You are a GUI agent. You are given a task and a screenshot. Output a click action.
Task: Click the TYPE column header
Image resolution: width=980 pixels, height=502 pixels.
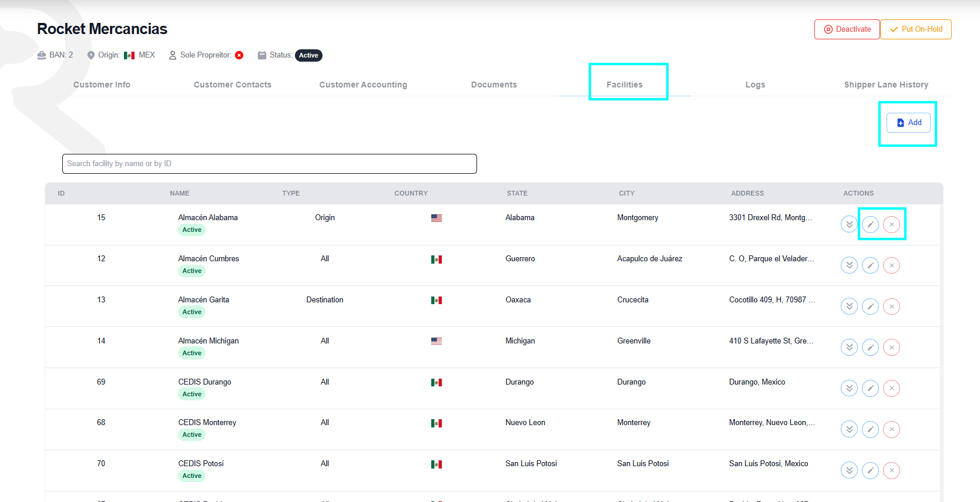(x=291, y=193)
